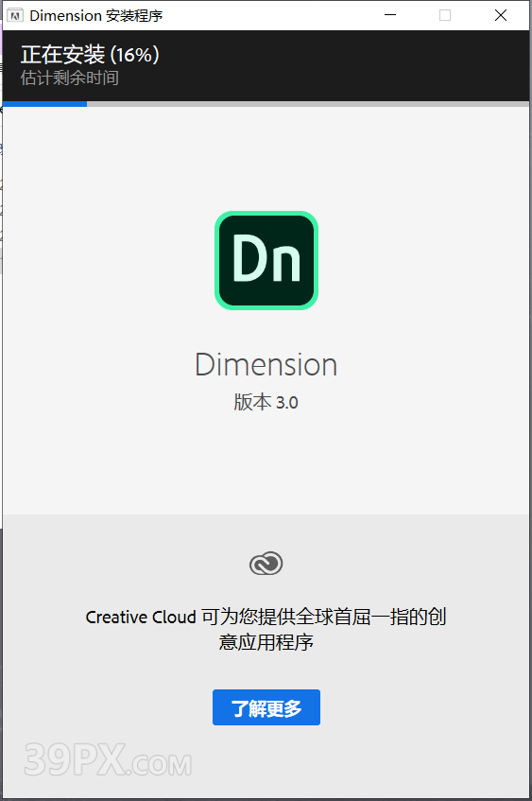Click the 估计剩余时间 subtitle text
This screenshot has height=801, width=532.
69,78
